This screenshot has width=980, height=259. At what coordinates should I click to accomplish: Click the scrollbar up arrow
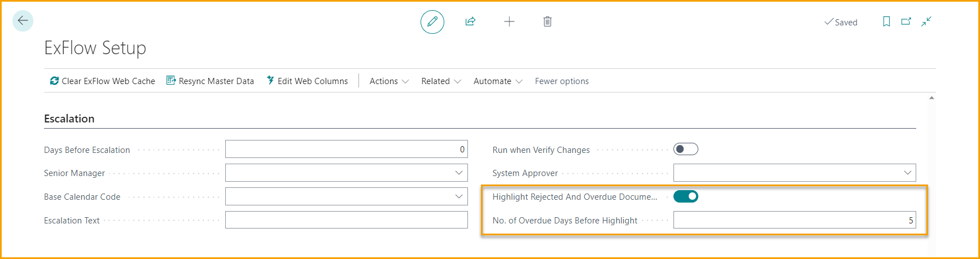931,98
